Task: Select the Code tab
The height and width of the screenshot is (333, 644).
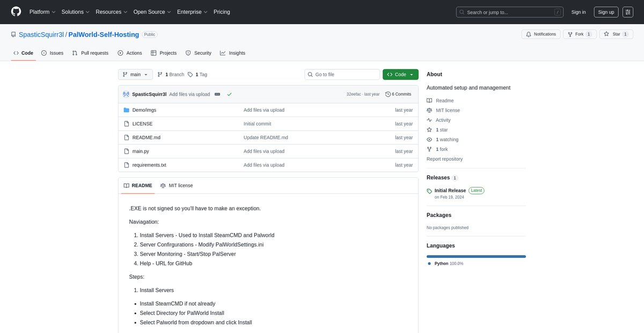Action: (x=24, y=53)
